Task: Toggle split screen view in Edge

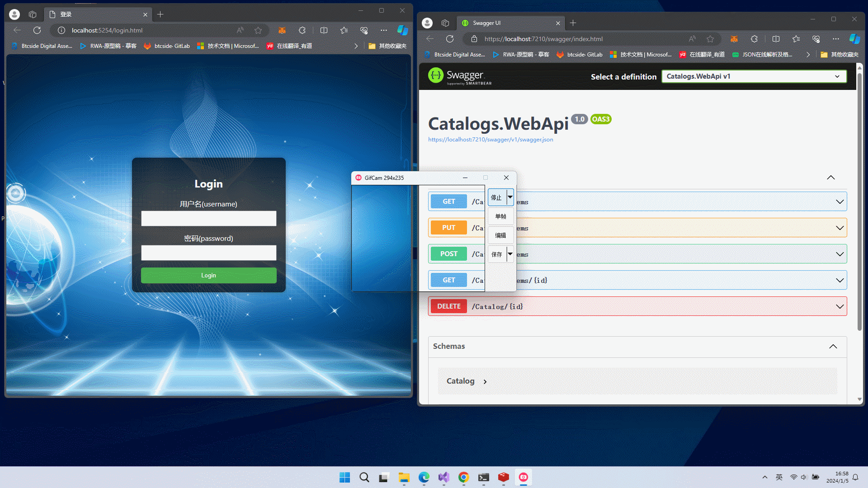Action: coord(776,39)
